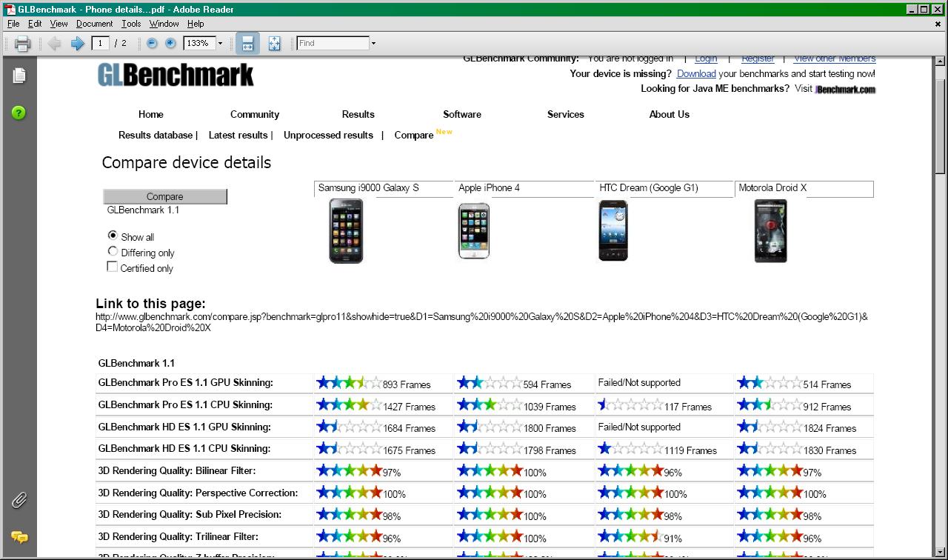Open the Find options dropdown arrow
The width and height of the screenshot is (948, 560).
coord(373,44)
